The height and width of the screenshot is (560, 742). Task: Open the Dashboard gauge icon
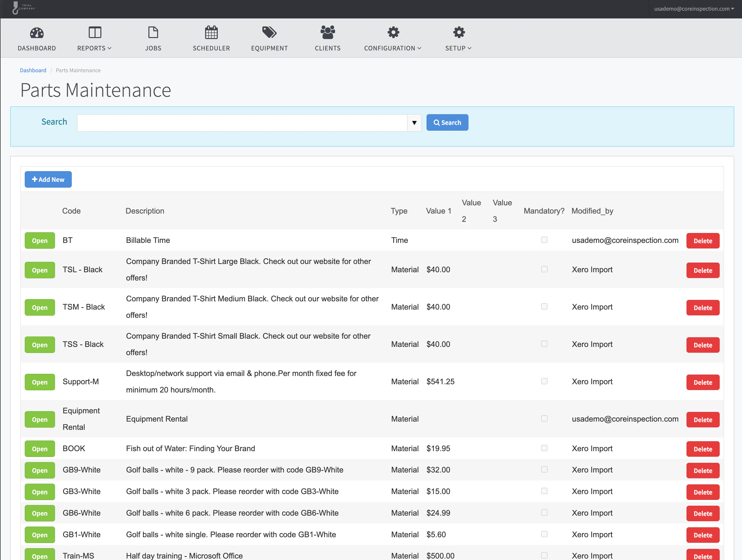[37, 32]
